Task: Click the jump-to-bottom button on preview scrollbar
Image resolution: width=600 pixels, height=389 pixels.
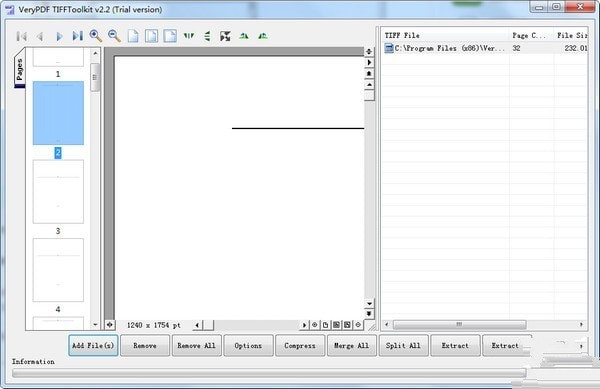Action: 369,314
